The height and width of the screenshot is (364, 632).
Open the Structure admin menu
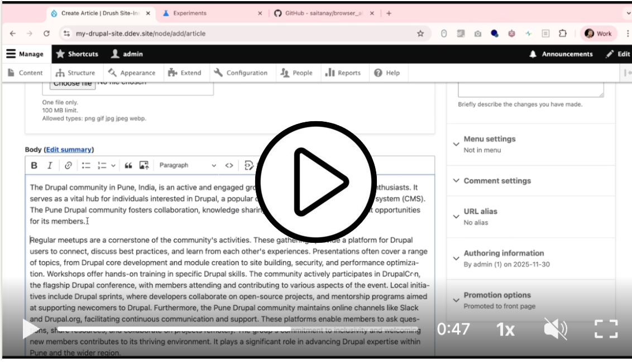pos(75,73)
